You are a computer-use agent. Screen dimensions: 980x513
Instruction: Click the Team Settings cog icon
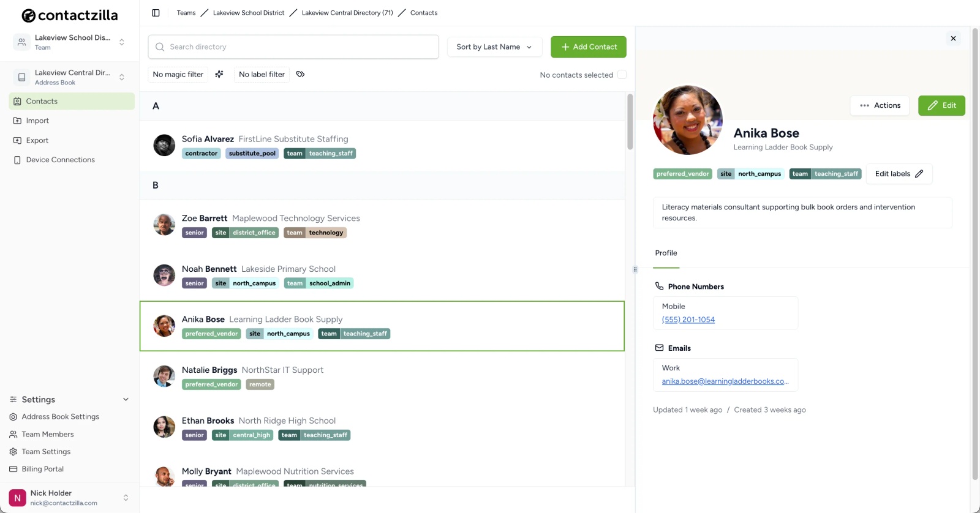point(13,452)
